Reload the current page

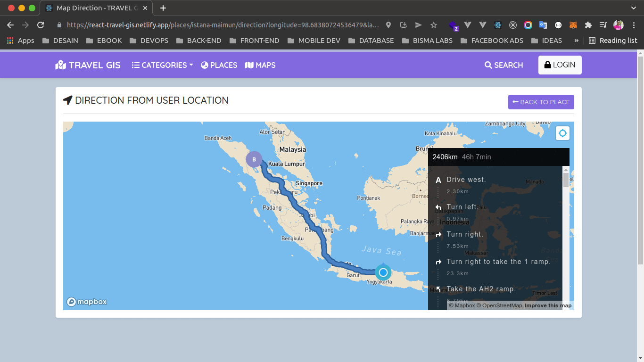41,25
